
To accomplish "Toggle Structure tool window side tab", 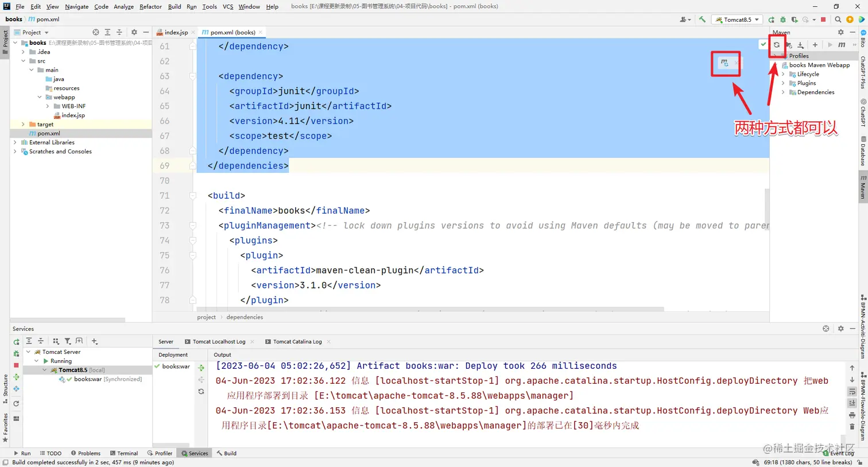I will click(x=5, y=388).
